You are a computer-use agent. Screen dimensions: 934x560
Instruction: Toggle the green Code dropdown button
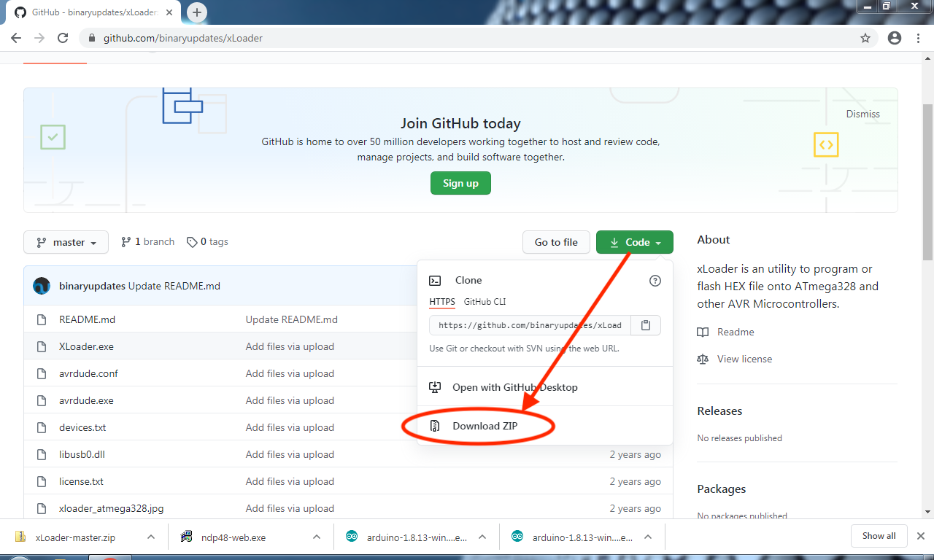coord(635,242)
